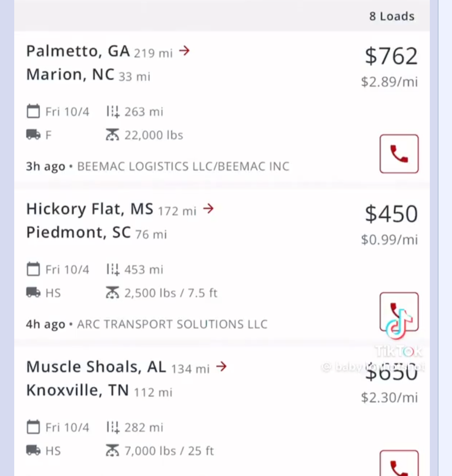Tap the weight icon next to 7,000 lbs / 25 ft
452x476 pixels.
coord(112,450)
